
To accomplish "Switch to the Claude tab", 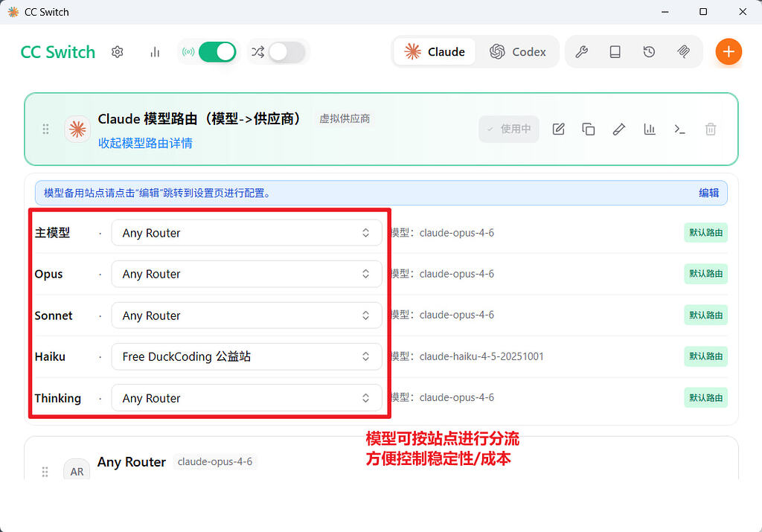I will tap(435, 51).
